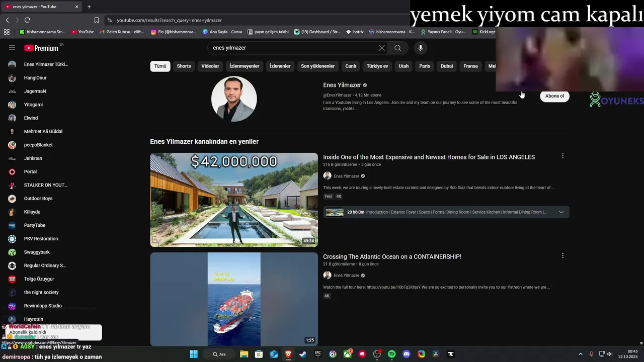Screen dimensions: 644x362
Task: Open Discord from the taskbar
Action: tap(407, 354)
